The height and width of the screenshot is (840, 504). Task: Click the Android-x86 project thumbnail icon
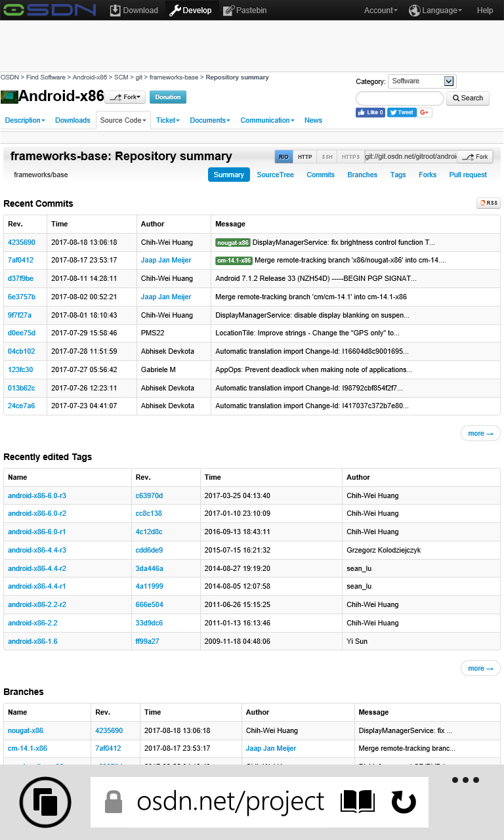9,97
